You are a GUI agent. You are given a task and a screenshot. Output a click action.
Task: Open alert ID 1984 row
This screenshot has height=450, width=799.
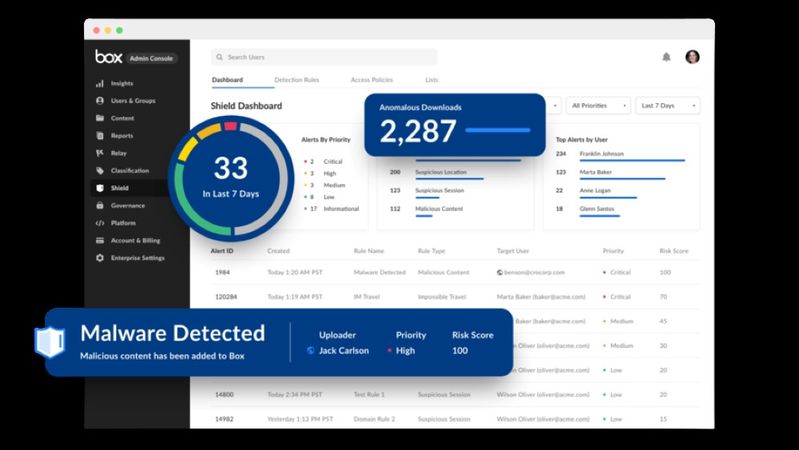coord(455,273)
